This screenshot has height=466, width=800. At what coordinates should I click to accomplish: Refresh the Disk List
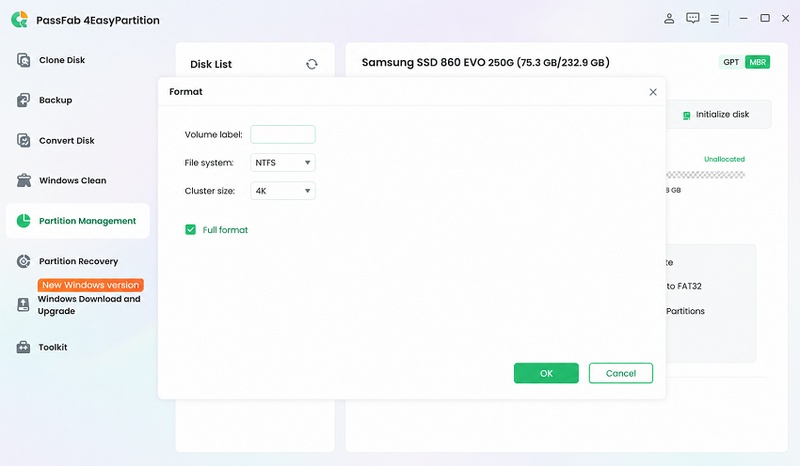(312, 64)
